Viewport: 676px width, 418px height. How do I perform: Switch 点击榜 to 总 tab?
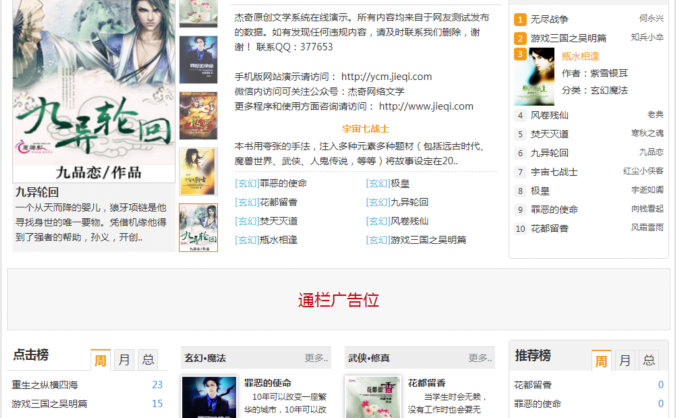pos(148,359)
